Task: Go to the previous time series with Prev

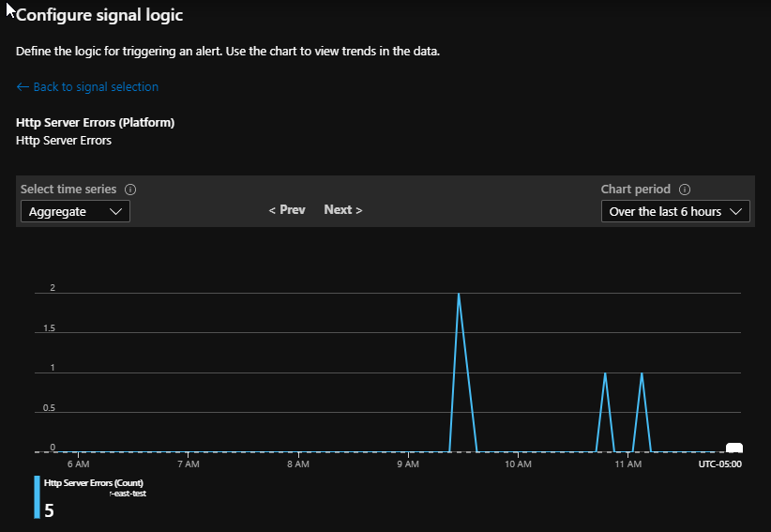Action: pyautogui.click(x=287, y=210)
